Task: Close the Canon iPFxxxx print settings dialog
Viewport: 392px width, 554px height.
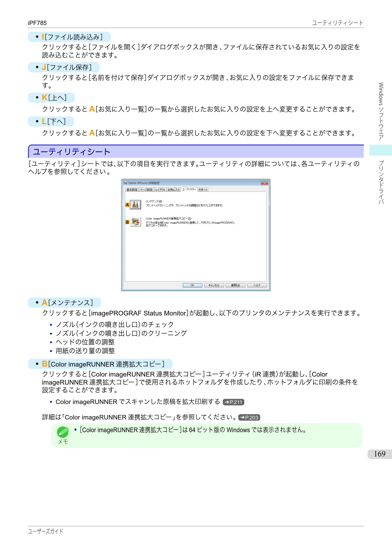Action: tap(264, 183)
